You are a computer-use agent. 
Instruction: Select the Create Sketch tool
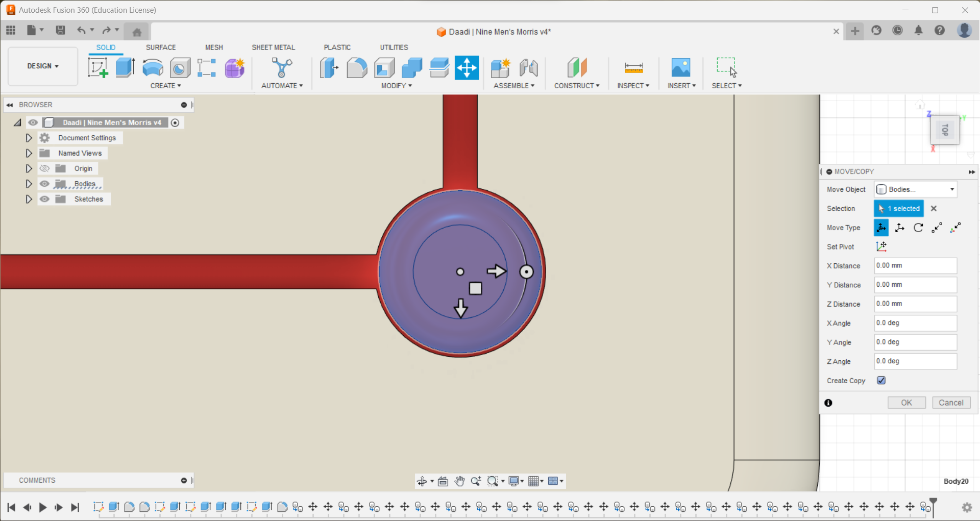(97, 68)
